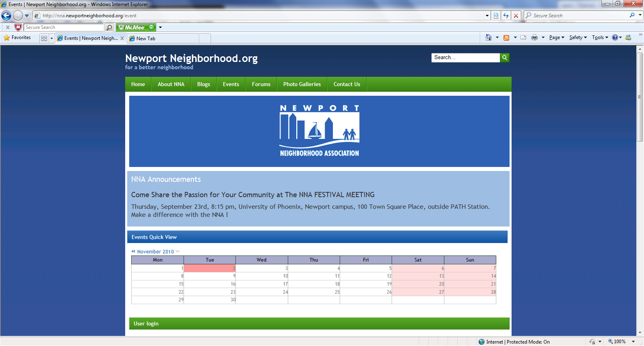Show Quick Tabs thumbnail grid
Viewport: 644px width, 346px height.
coord(44,38)
